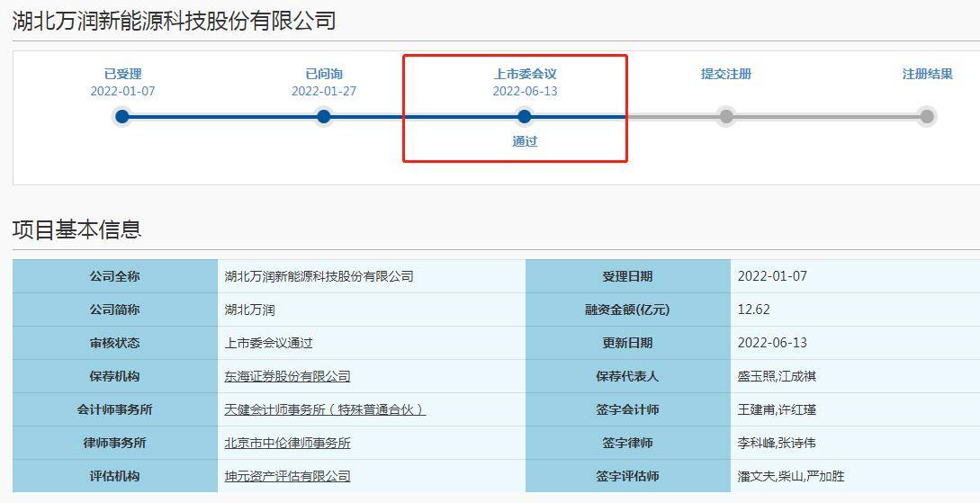Click the 签字会计师 header cell
This screenshot has width=980, height=503.
click(628, 409)
